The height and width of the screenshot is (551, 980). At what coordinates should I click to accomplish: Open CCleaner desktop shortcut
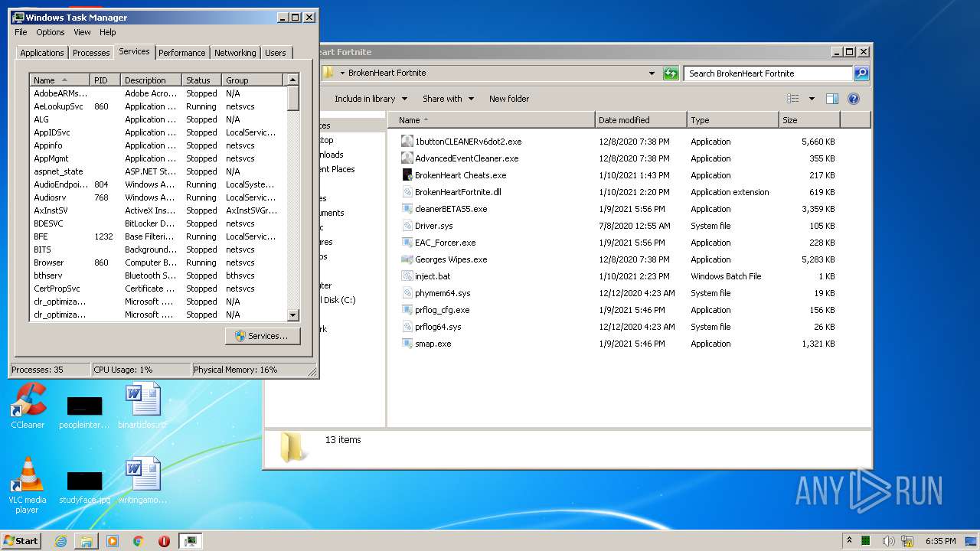(x=28, y=406)
